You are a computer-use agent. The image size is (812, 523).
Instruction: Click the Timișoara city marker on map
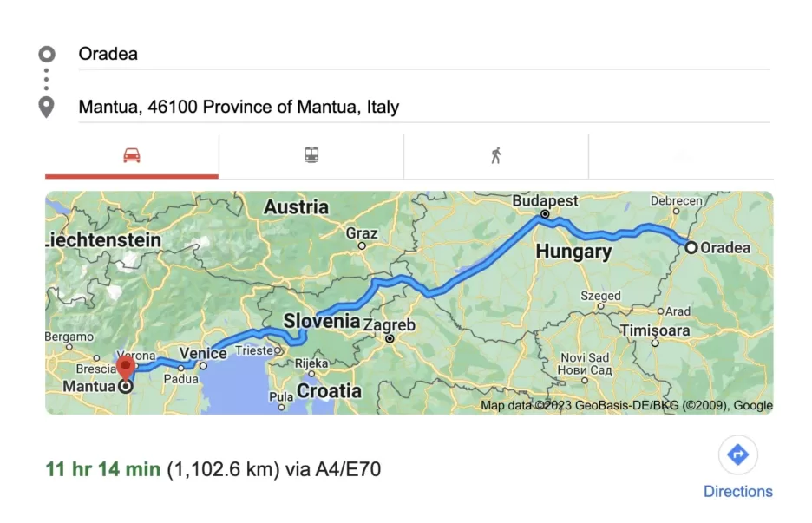click(x=656, y=343)
